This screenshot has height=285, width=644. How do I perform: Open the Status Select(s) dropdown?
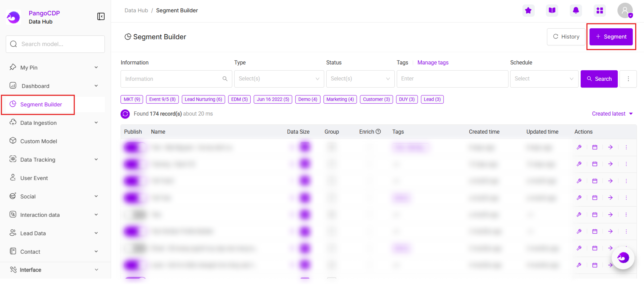click(x=360, y=79)
